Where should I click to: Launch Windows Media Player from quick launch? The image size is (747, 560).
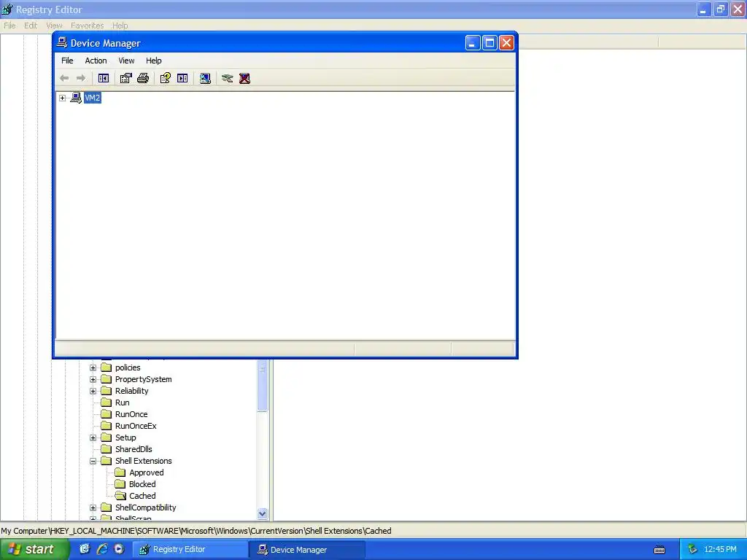119,549
